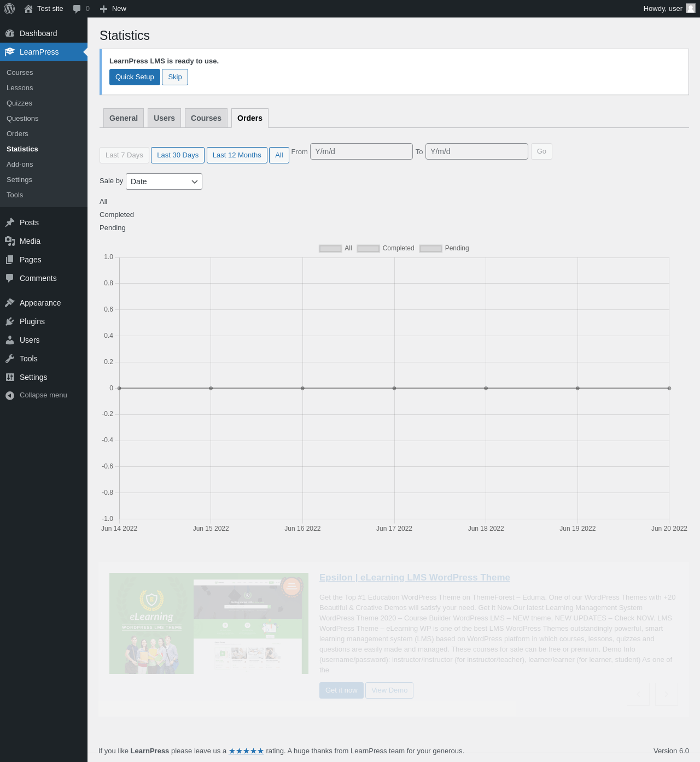This screenshot has height=762, width=700.
Task: Click the Appearance paintbrush icon
Action: pyautogui.click(x=10, y=303)
